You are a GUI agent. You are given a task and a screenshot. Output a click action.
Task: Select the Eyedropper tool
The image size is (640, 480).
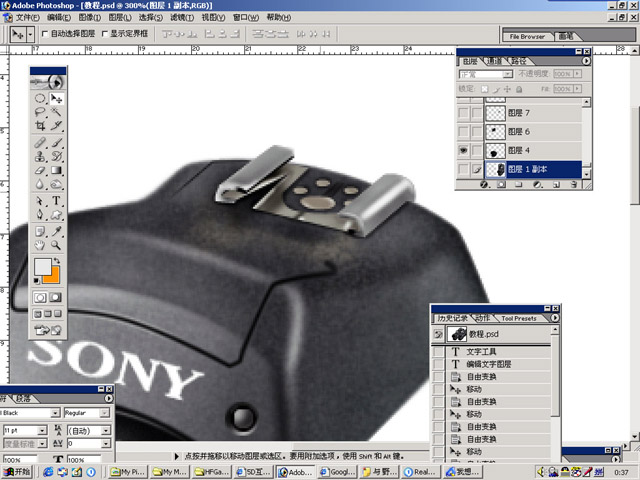[56, 231]
